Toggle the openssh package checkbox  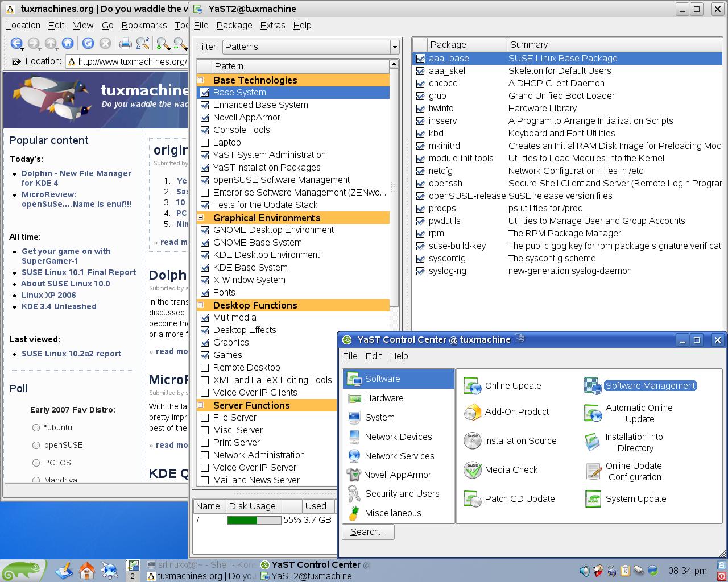(420, 184)
